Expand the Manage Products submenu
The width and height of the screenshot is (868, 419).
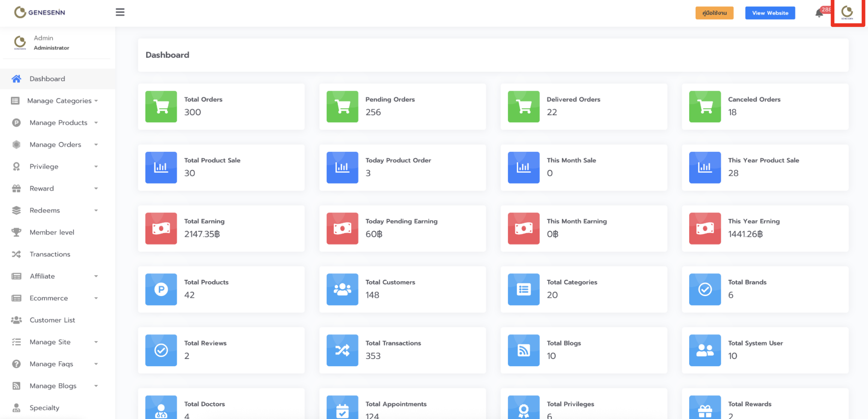click(58, 123)
